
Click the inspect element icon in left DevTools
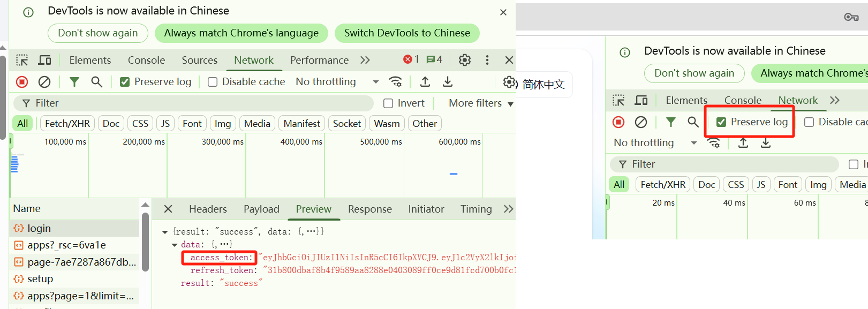coord(22,60)
